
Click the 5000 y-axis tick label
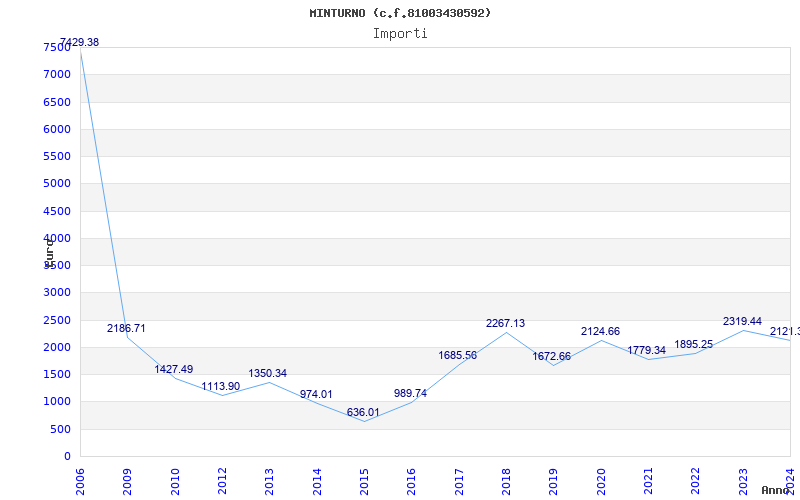click(x=57, y=183)
